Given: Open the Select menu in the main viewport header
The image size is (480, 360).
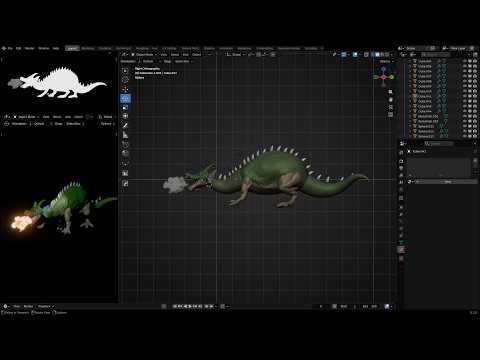Looking at the screenshot, I should tap(175, 54).
